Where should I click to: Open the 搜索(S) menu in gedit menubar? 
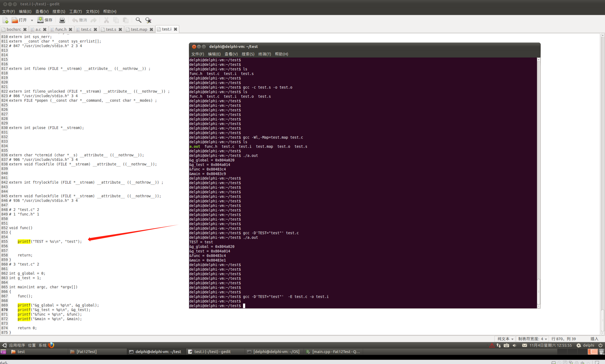tap(58, 12)
